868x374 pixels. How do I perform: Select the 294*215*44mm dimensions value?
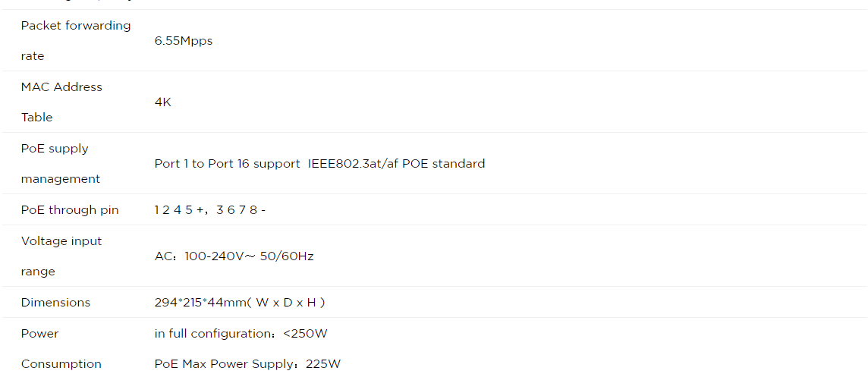240,303
